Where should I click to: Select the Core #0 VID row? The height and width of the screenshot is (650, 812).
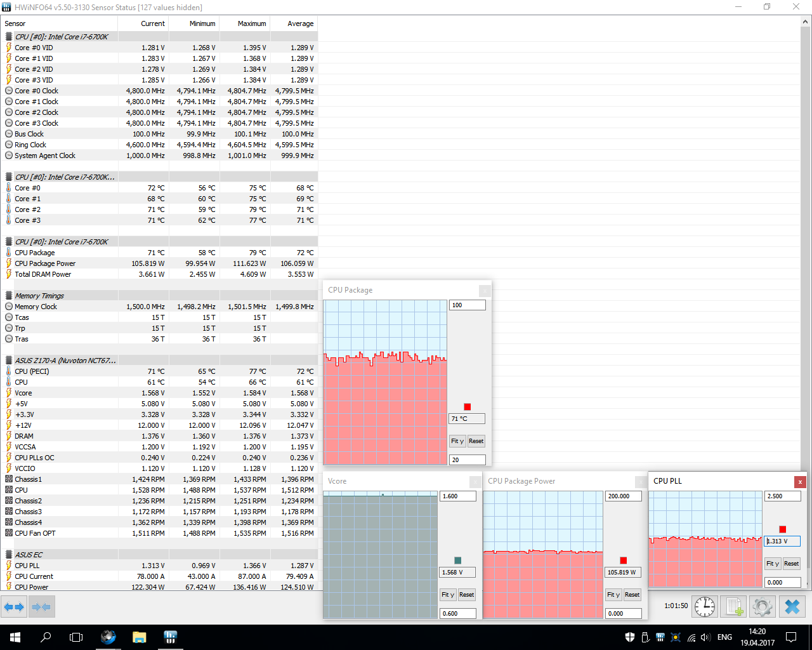[159, 48]
